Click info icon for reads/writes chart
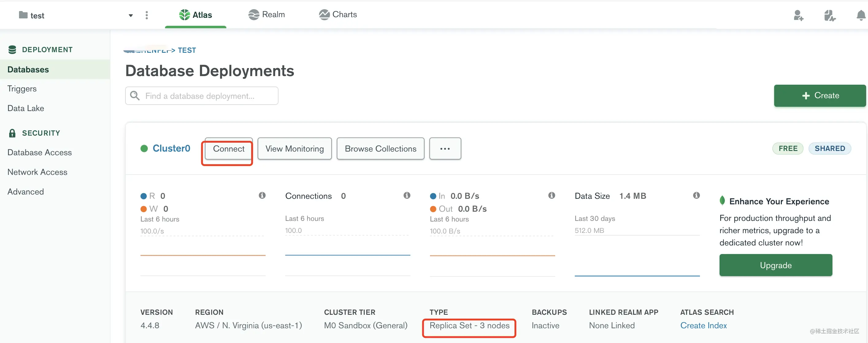The image size is (868, 343). (262, 195)
